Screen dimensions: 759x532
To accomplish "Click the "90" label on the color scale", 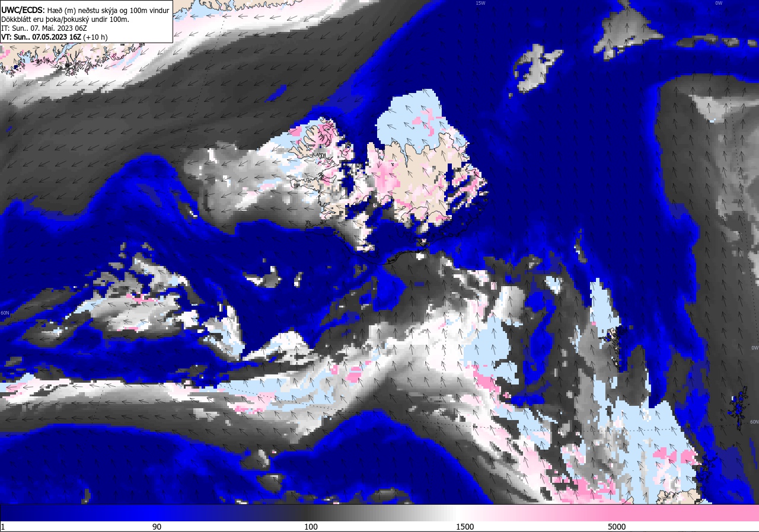I will [x=157, y=527].
